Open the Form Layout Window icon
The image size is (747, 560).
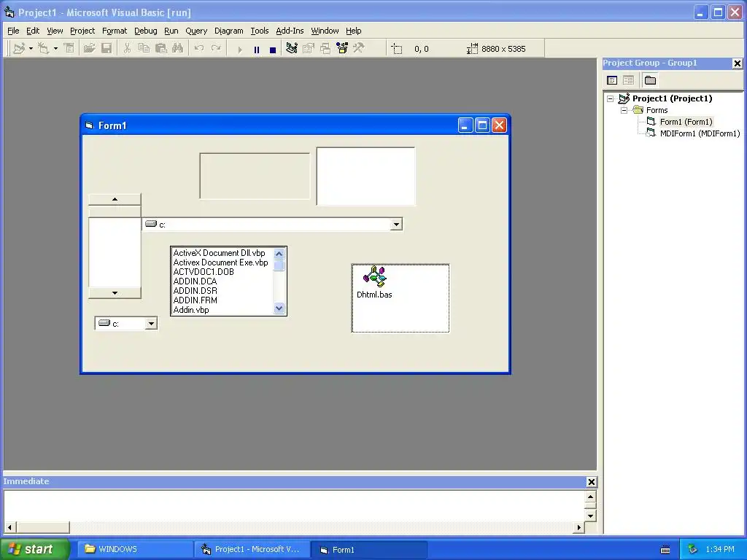pos(325,49)
